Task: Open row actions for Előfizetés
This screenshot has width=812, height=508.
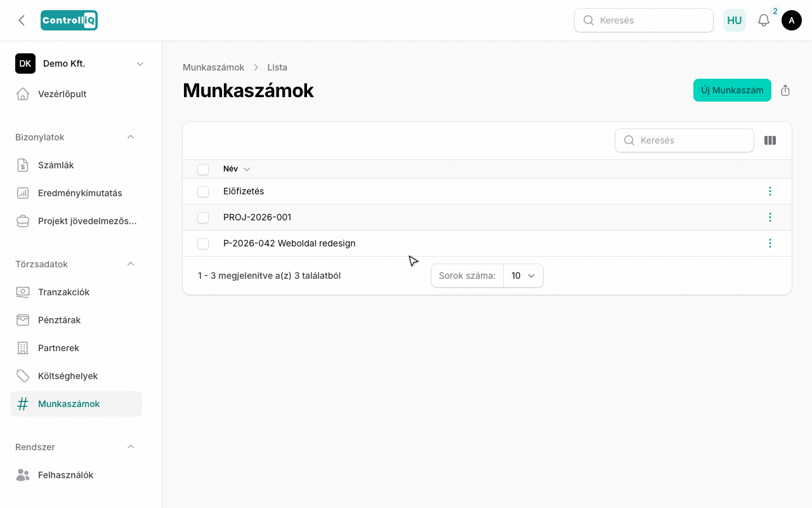Action: (x=770, y=191)
